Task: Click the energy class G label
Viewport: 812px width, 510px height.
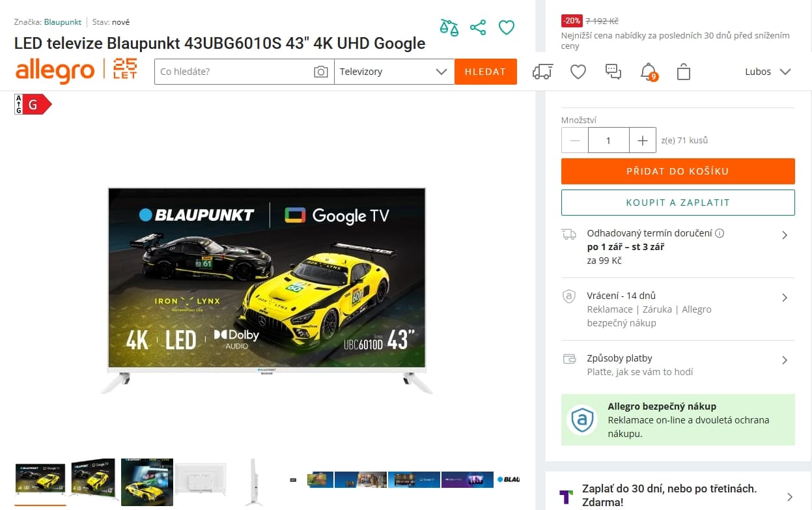Action: (x=33, y=104)
